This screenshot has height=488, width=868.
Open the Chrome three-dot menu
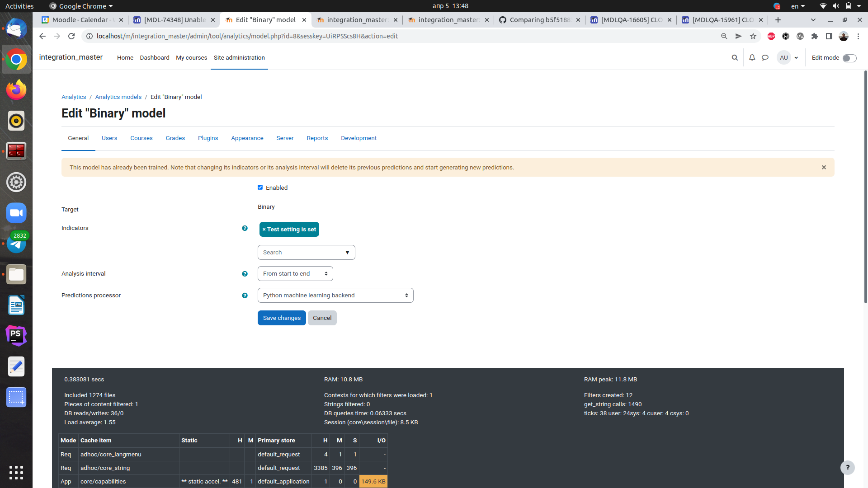coord(858,36)
